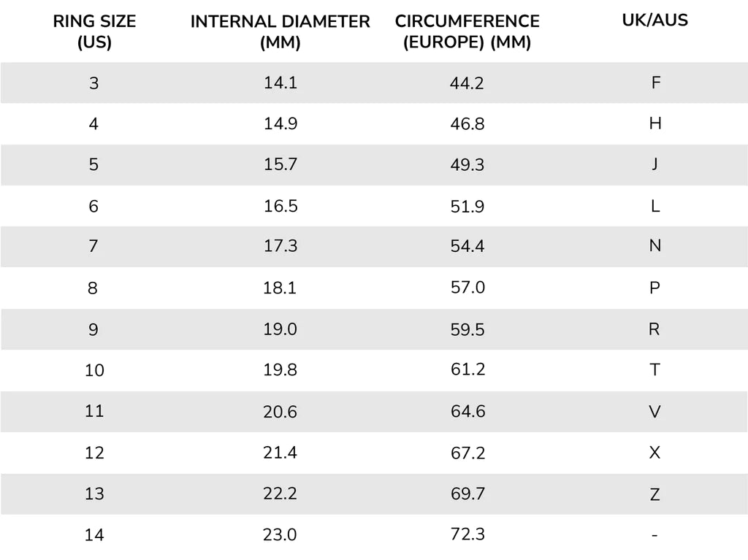Select UK/AUS size L cell
This screenshot has height=560, width=748.
(654, 206)
